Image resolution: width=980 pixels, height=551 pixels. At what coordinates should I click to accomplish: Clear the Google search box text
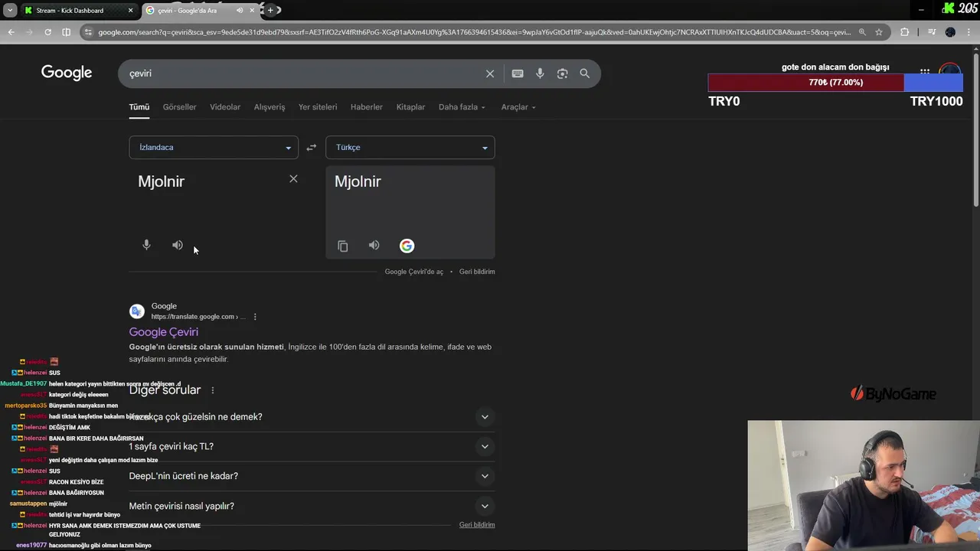pos(490,73)
